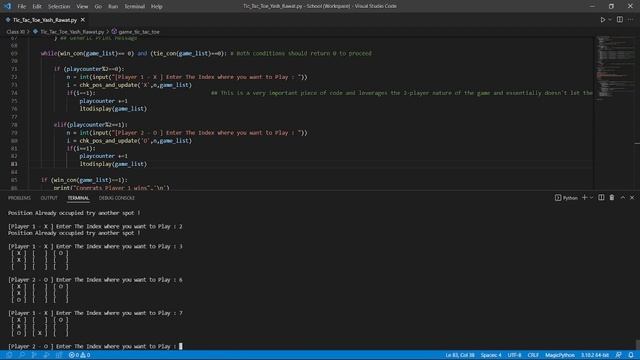This screenshot has height=360, width=640.
Task: Open the Selection menu
Action: [59, 7]
